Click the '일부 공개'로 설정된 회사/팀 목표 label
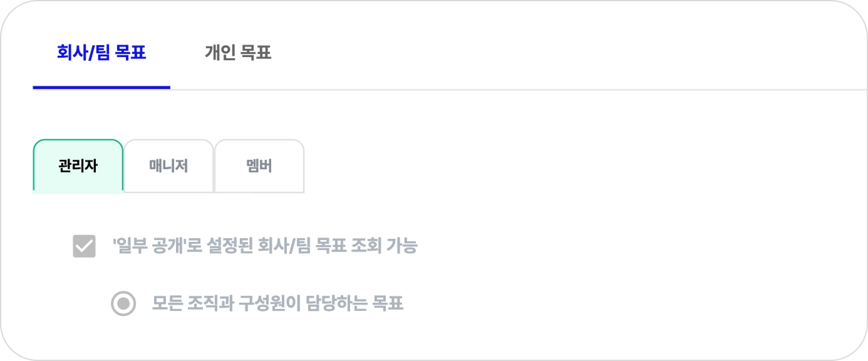This screenshot has width=868, height=361. tap(264, 246)
